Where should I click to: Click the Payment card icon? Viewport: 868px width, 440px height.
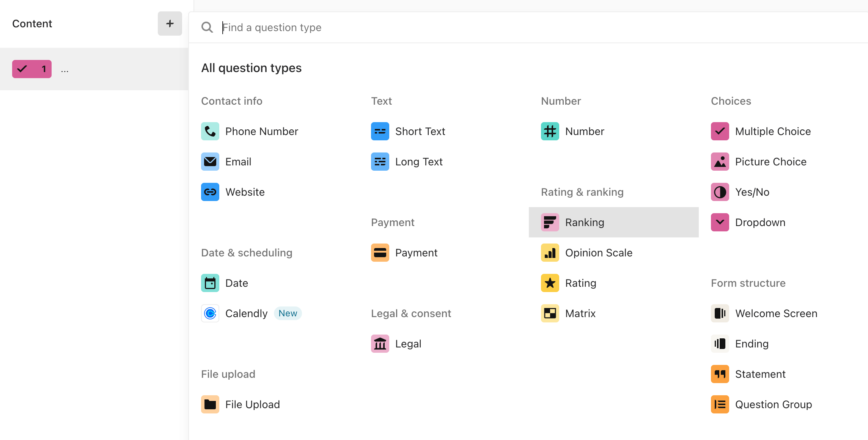tap(380, 253)
